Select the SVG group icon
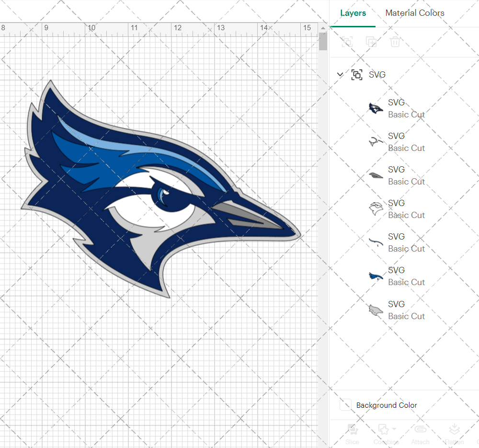Viewport: 479px width, 448px height. pos(357,75)
